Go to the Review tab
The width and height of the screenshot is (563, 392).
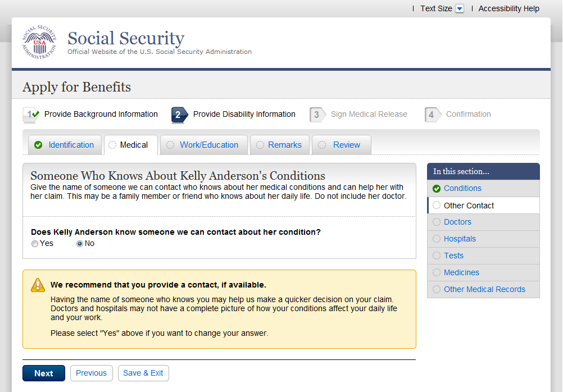(x=346, y=145)
